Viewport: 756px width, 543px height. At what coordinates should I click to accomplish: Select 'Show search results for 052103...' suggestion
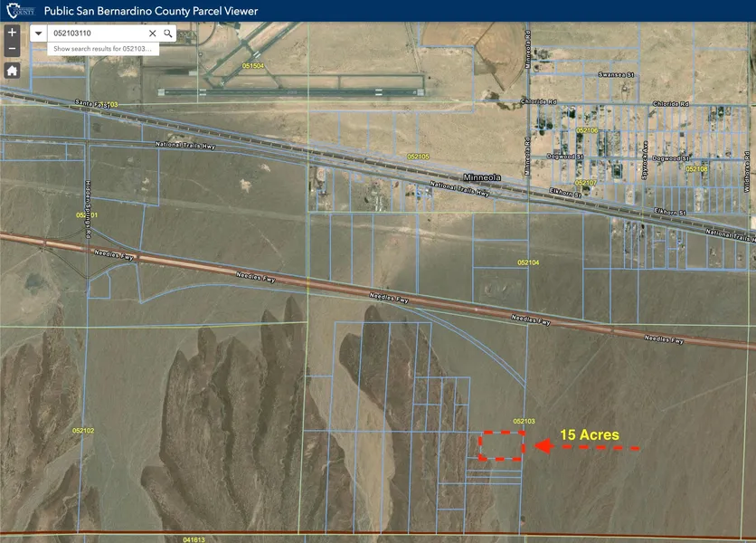pos(103,49)
